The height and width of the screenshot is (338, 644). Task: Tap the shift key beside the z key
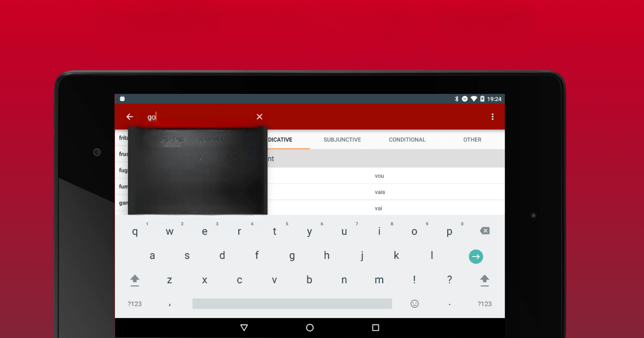tap(135, 280)
